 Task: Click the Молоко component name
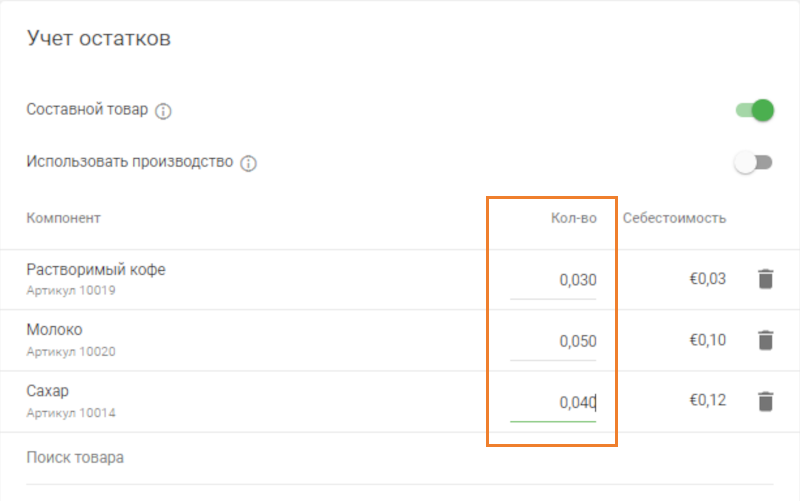coord(54,330)
